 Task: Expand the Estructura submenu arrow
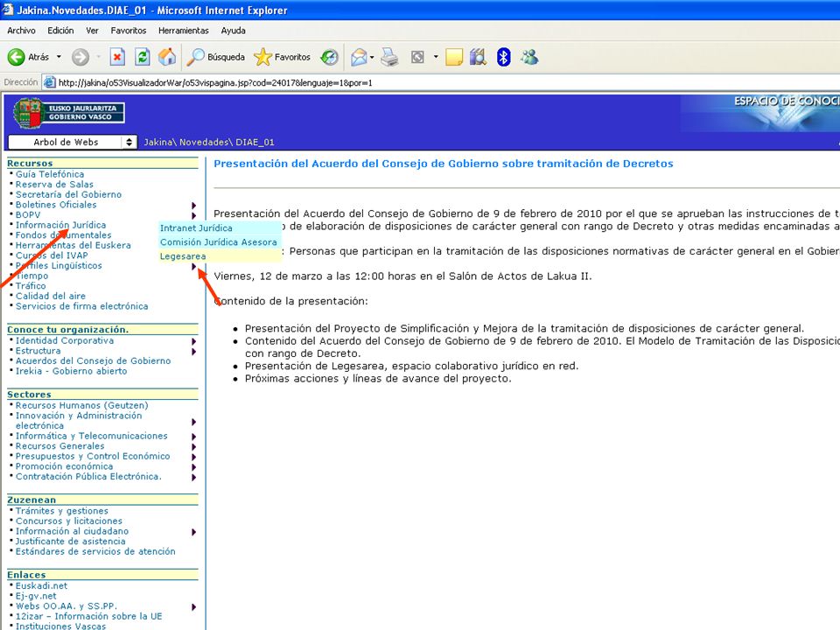(x=194, y=352)
